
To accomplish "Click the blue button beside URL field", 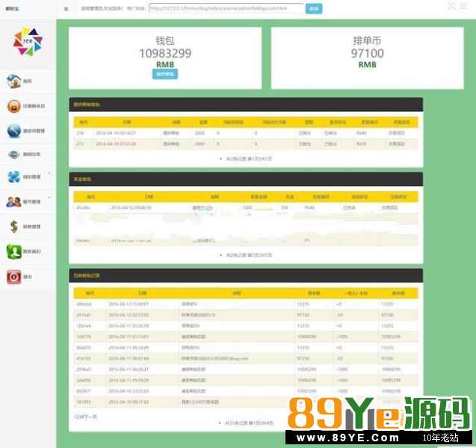I will 314,8.
